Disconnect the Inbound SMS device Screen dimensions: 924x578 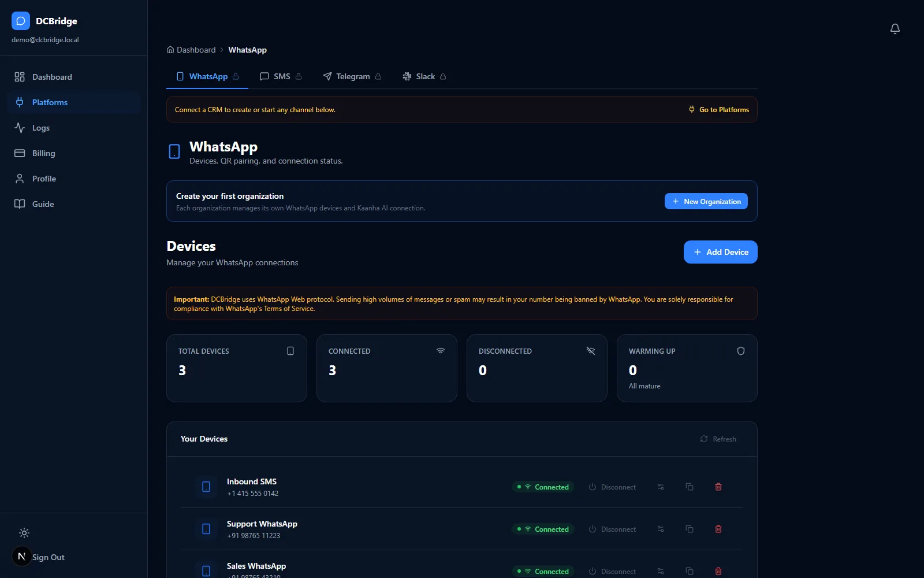pos(612,487)
